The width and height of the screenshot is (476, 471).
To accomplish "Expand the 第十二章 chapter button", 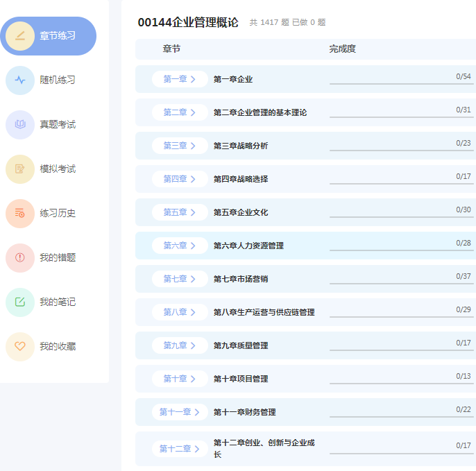I will tap(180, 449).
